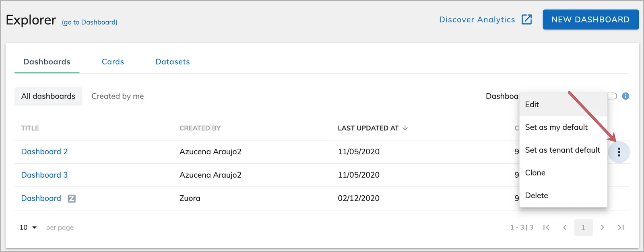The width and height of the screenshot is (644, 252).
Task: Select the All dashboards filter
Action: tap(48, 96)
